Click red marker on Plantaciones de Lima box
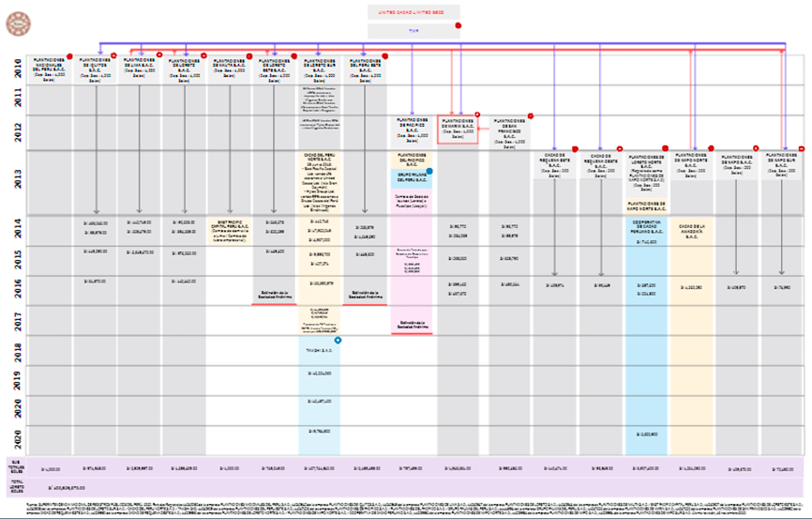Image resolution: width=812 pixels, height=519 pixels. 159,55
